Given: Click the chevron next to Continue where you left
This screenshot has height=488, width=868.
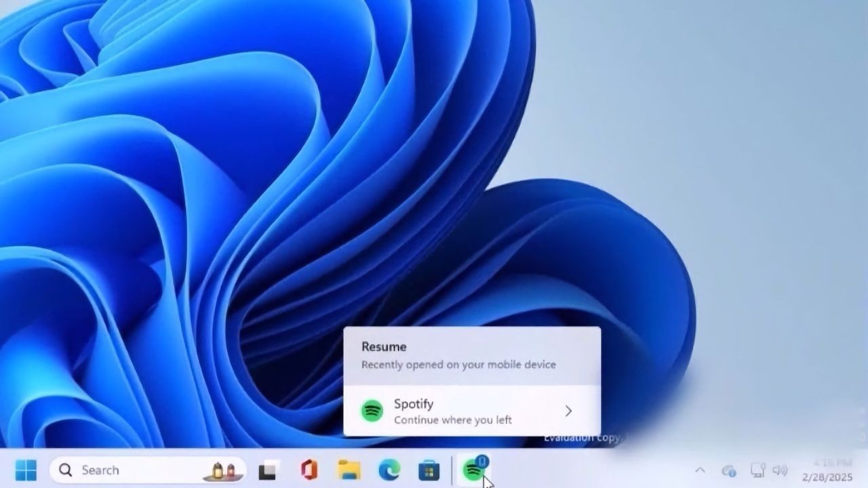Looking at the screenshot, I should point(570,411).
